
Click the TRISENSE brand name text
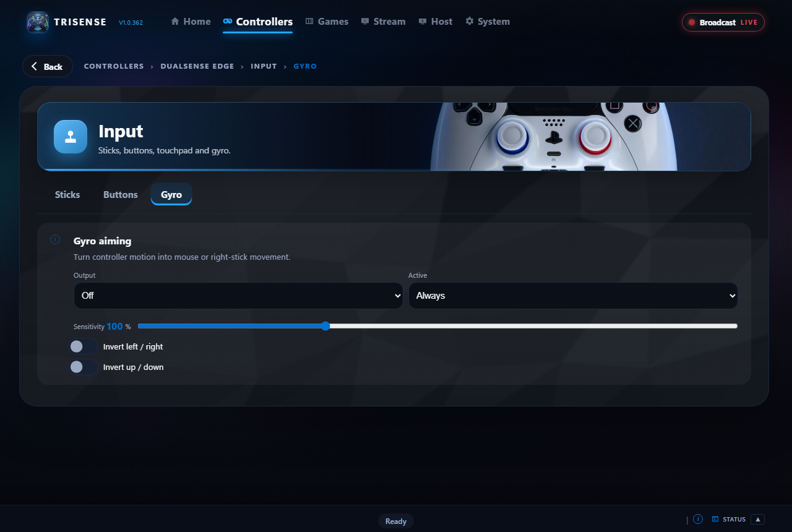[x=80, y=22]
